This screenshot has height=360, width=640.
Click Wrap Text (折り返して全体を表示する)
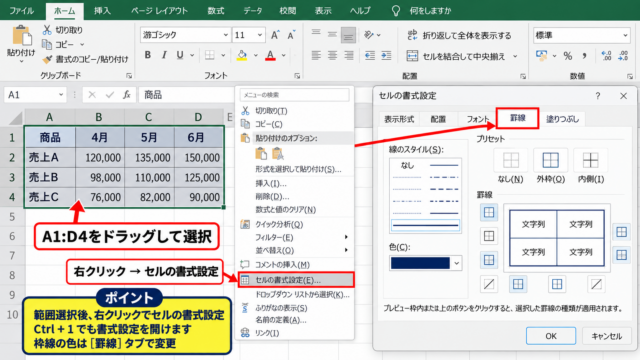pos(459,36)
